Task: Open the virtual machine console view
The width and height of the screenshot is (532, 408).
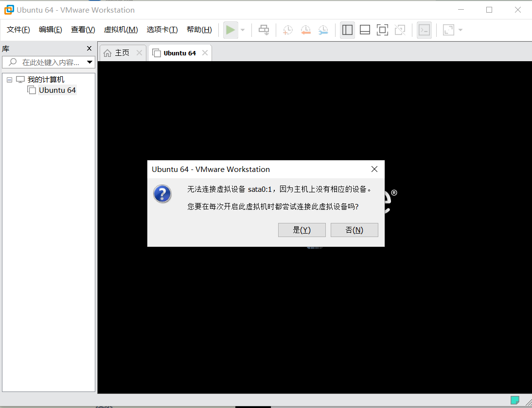Action: point(424,30)
